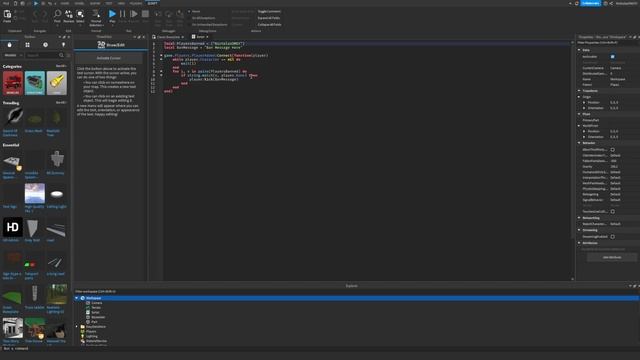Screen dimensions: 640x360
Task: Click the Activate Cursor button
Action: coord(109,58)
